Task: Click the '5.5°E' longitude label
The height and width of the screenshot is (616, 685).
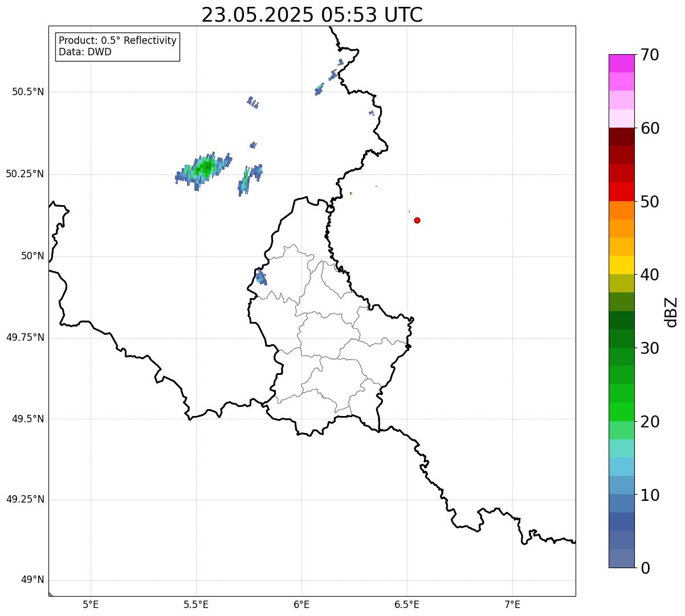Action: [196, 604]
